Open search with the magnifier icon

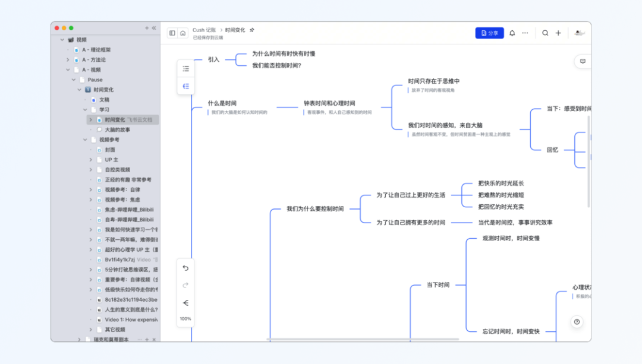[x=545, y=33]
